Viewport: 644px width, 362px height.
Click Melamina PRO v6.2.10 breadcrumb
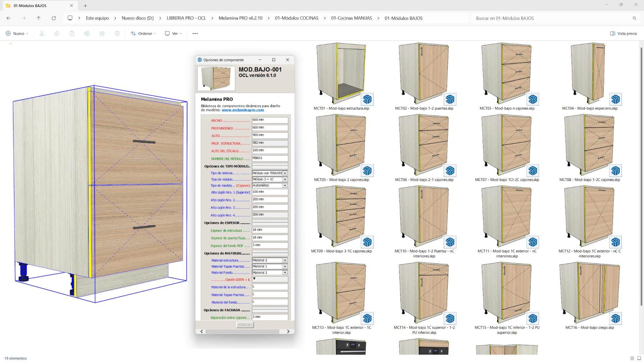pos(240,18)
